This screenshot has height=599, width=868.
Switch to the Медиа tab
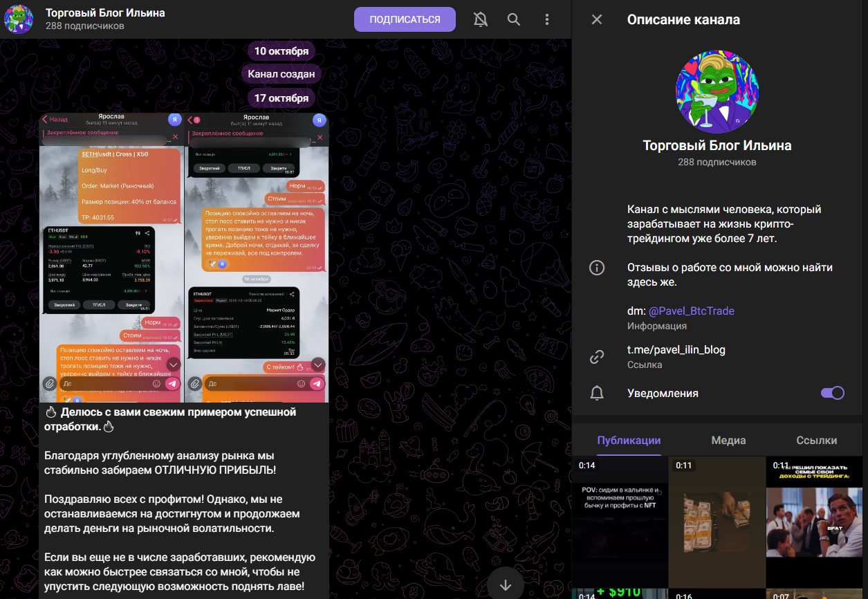(728, 441)
